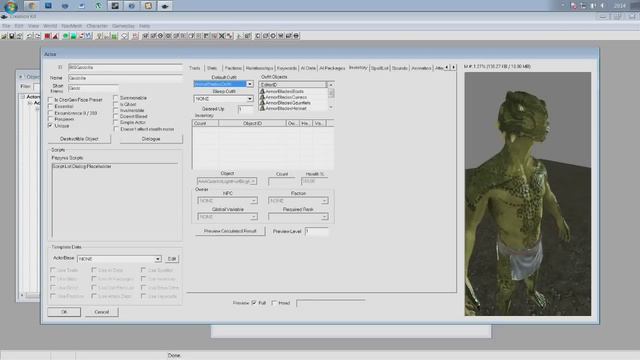640x360 pixels.
Task: Toggle Doesn't Bleed checkbox
Action: tap(116, 116)
